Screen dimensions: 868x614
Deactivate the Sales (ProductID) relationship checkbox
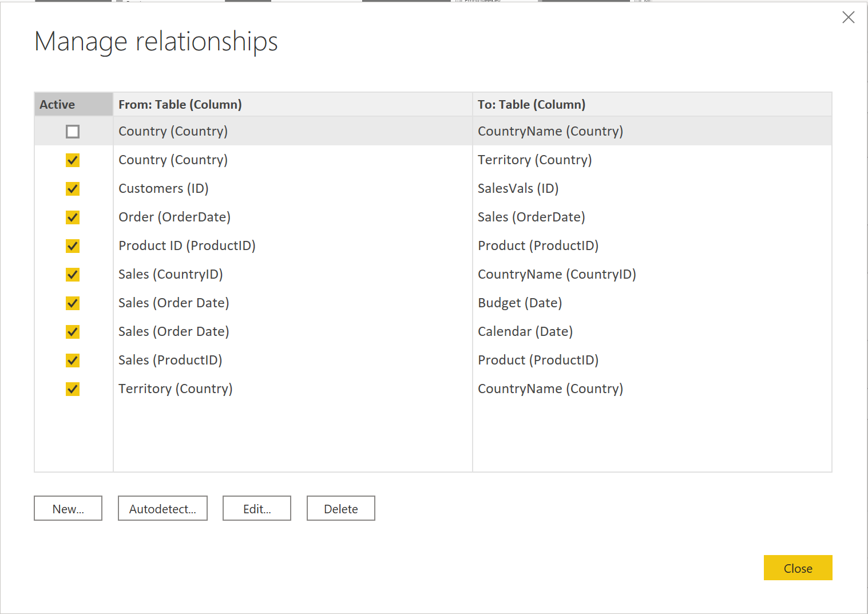pos(73,361)
